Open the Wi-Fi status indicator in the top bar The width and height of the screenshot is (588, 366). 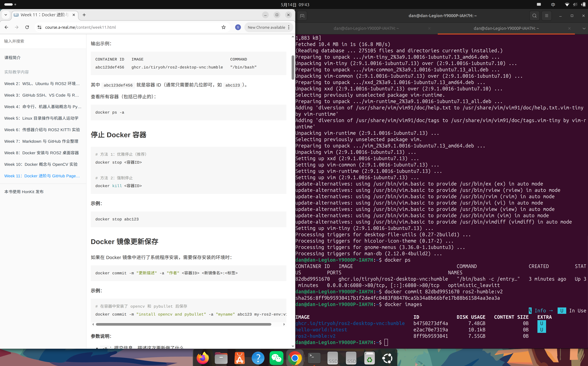pos(567,5)
